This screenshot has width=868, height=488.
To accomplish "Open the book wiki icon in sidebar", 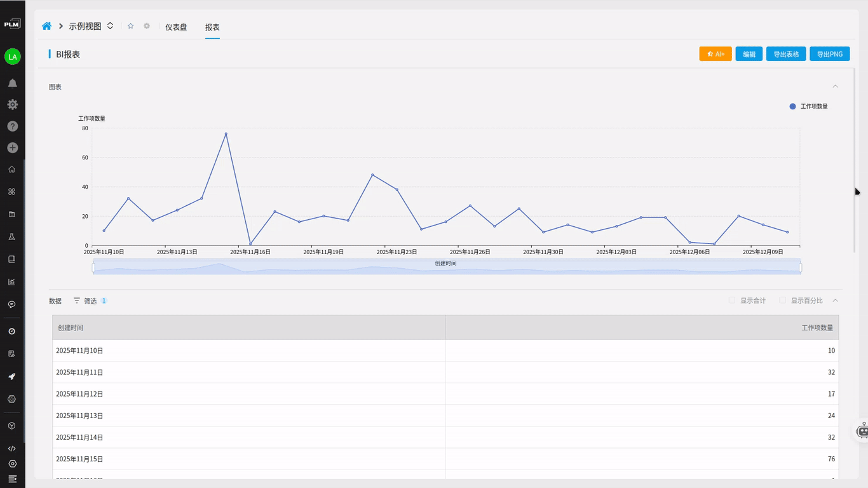I will click(x=11, y=259).
